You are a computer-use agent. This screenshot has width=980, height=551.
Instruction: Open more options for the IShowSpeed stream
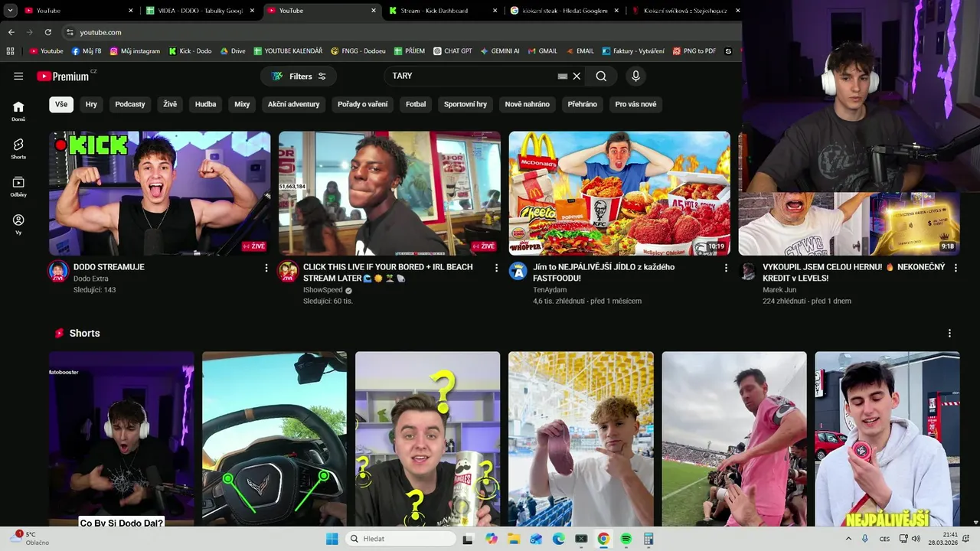pos(496,268)
